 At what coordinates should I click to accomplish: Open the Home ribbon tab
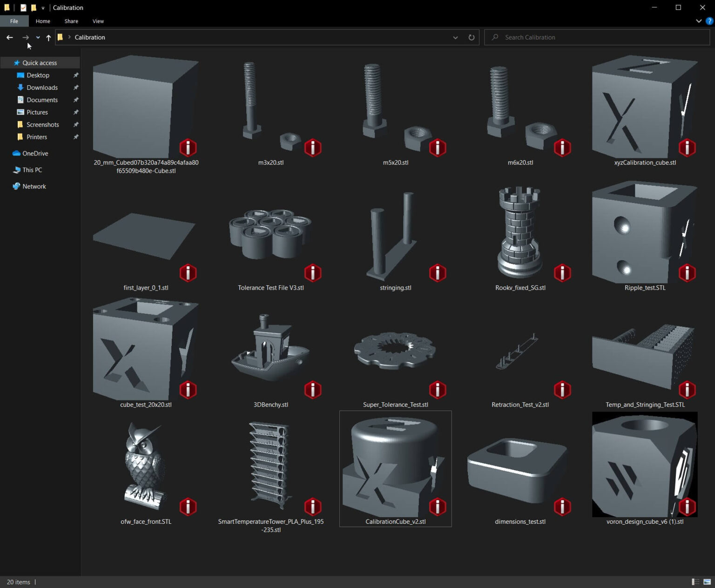coord(43,21)
